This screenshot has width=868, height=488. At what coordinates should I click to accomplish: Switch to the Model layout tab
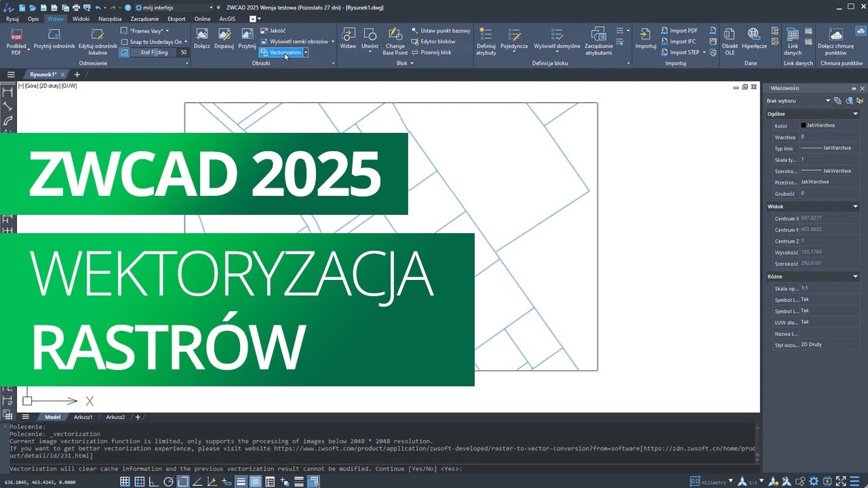coord(52,417)
